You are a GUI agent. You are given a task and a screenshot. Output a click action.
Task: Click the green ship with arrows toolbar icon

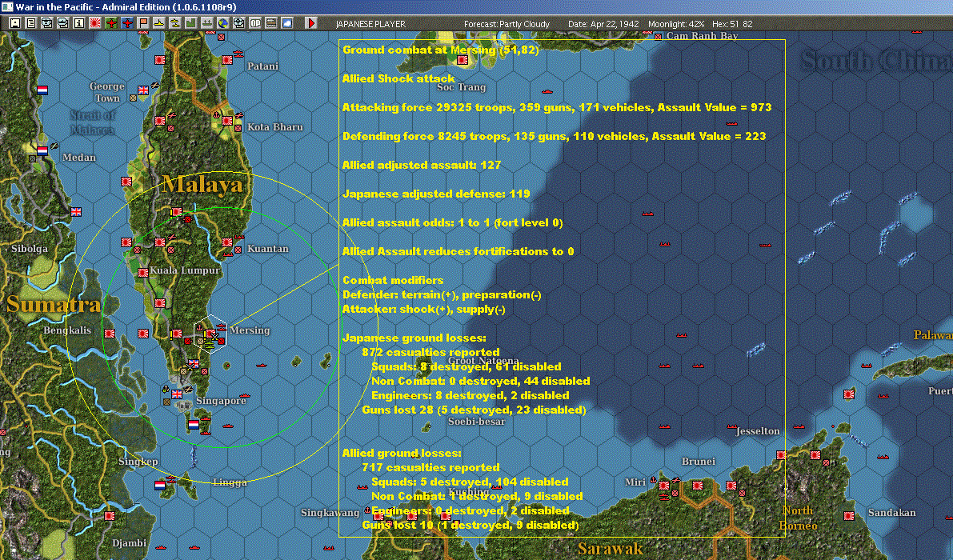tap(207, 23)
